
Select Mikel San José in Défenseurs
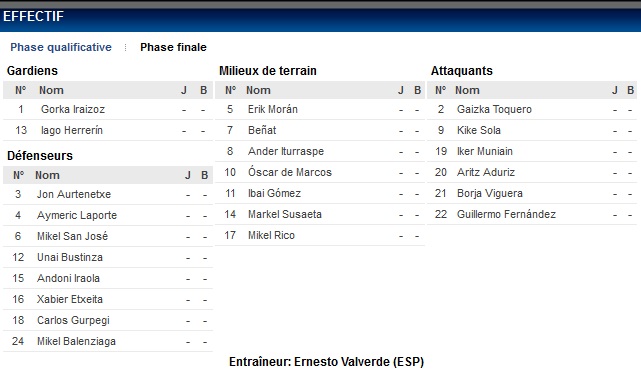point(72,236)
